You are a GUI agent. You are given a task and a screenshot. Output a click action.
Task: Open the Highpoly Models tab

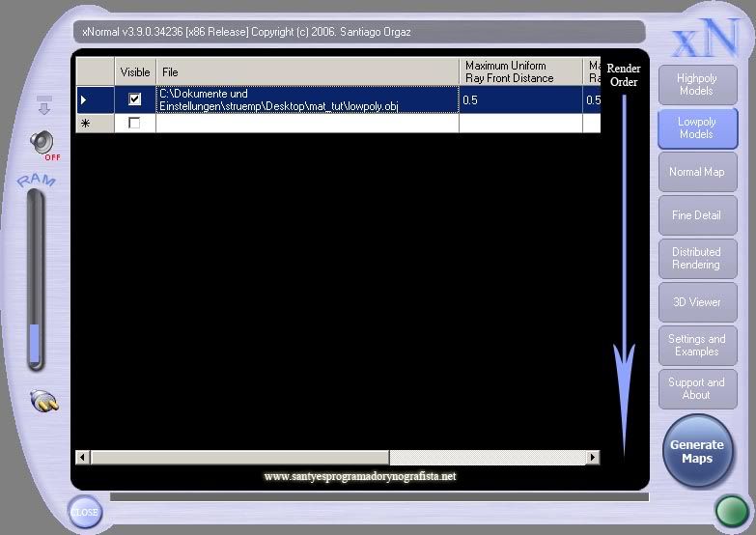[x=697, y=84]
